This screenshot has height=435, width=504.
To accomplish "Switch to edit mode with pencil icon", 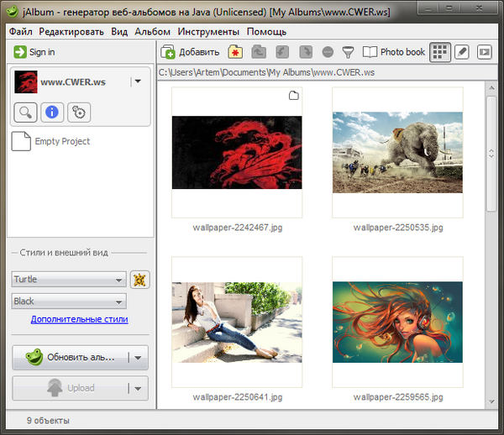I will coord(462,52).
